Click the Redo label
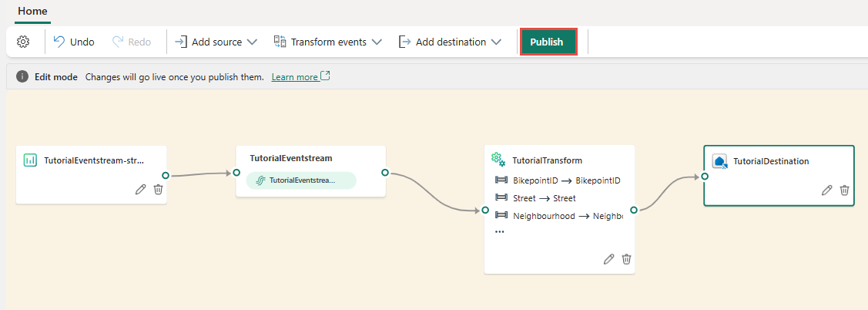Viewport: 868px width, 310px height. (139, 42)
